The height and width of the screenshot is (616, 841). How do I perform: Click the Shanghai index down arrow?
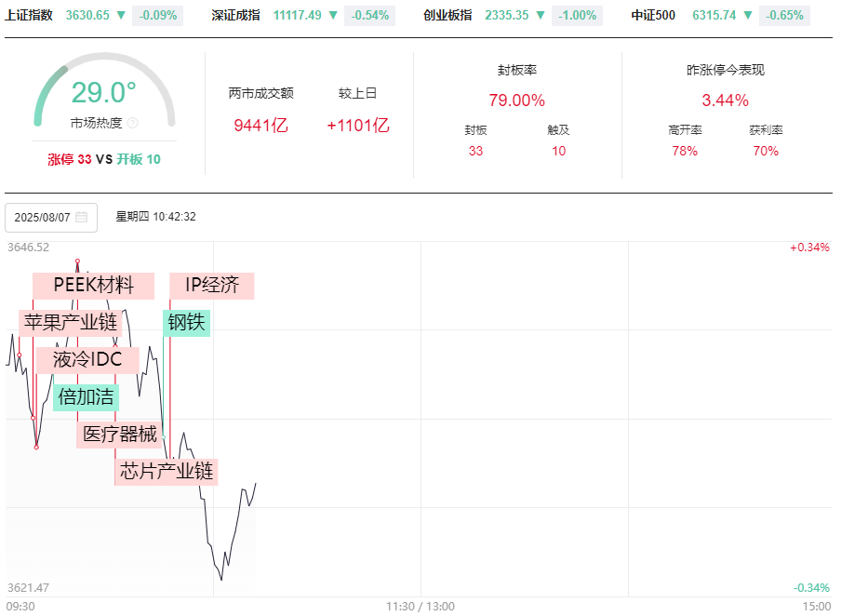pyautogui.click(x=121, y=15)
